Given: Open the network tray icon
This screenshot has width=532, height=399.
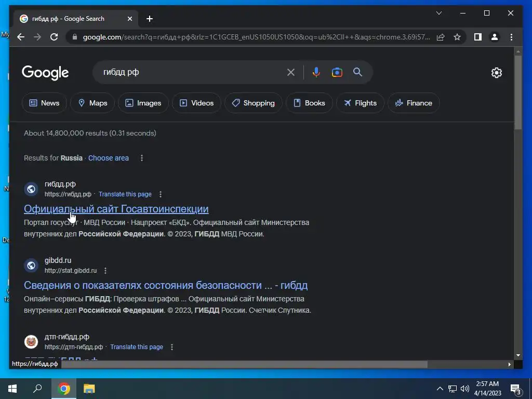Looking at the screenshot, I should 453,389.
